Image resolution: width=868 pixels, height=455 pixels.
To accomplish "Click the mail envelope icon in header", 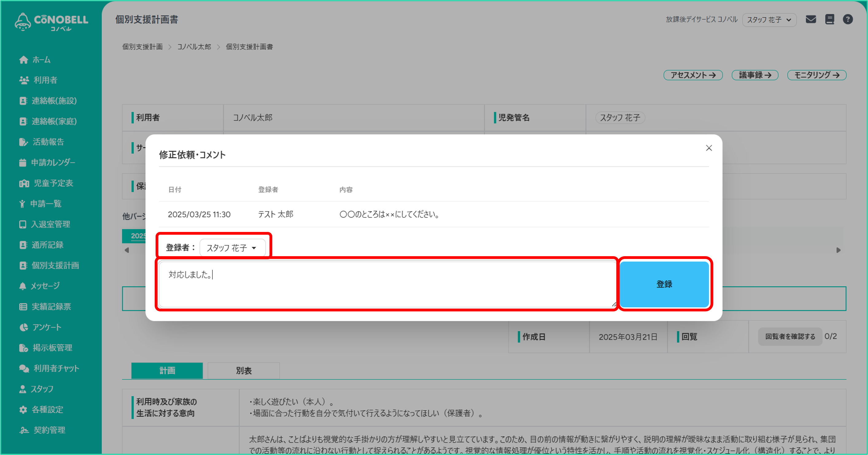I will (811, 20).
